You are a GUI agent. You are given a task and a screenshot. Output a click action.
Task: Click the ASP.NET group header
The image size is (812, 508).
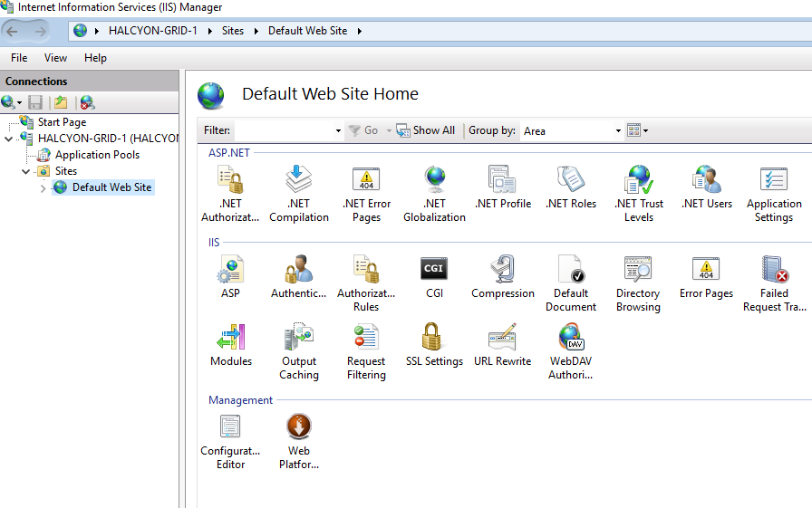tap(229, 153)
